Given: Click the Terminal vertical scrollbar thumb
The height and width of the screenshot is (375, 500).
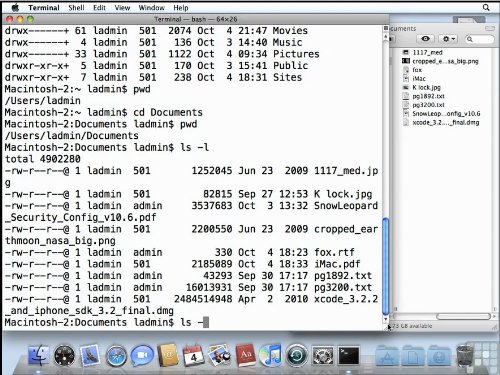Looking at the screenshot, I should [x=386, y=266].
